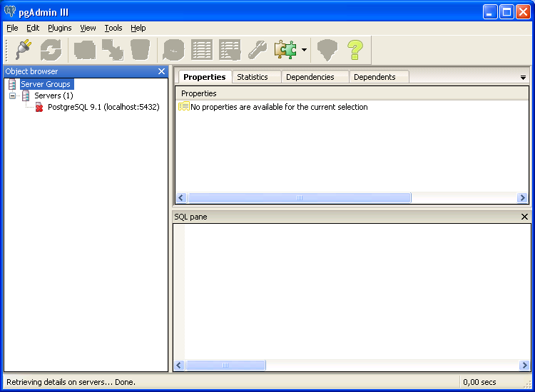
Task: Click the Properties pane horizontal scrollbar thumb
Action: 299,197
